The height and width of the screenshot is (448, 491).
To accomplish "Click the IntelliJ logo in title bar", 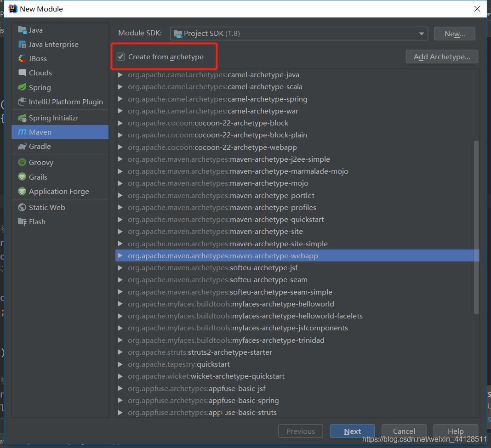I will pos(12,9).
